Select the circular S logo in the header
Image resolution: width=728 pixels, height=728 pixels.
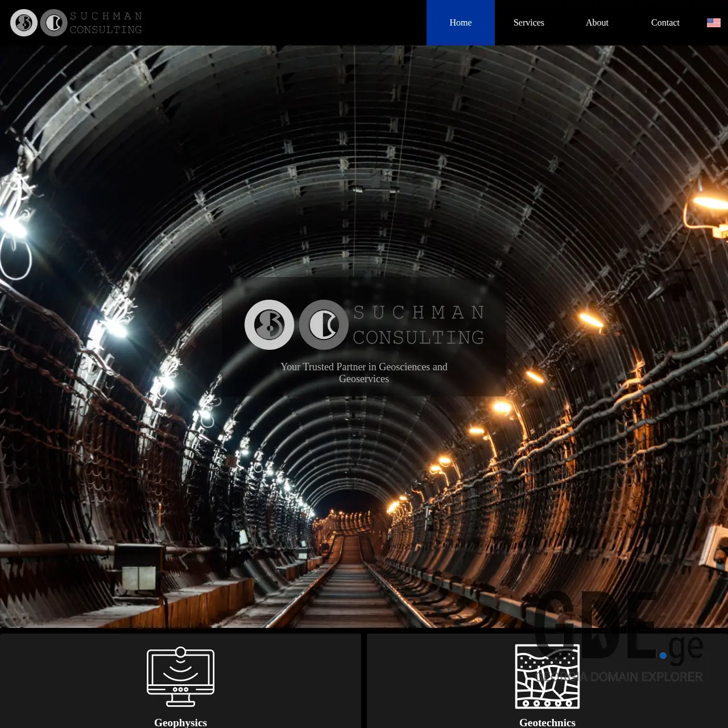point(23,23)
